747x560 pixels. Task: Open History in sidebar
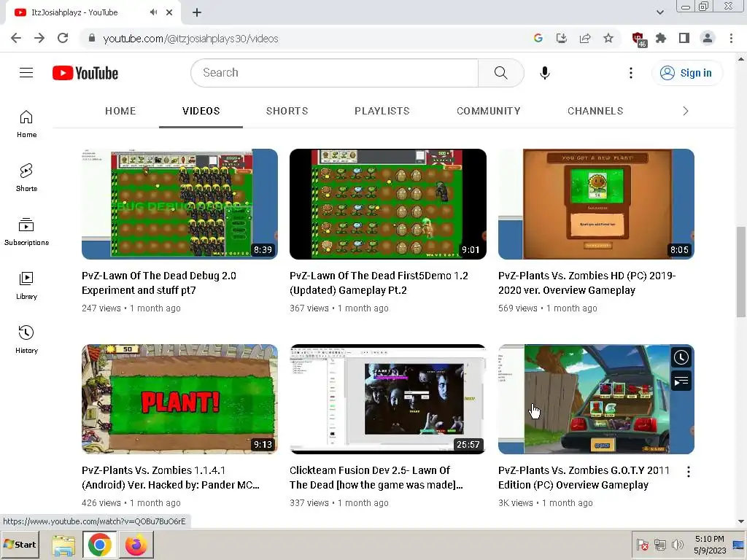click(x=26, y=340)
